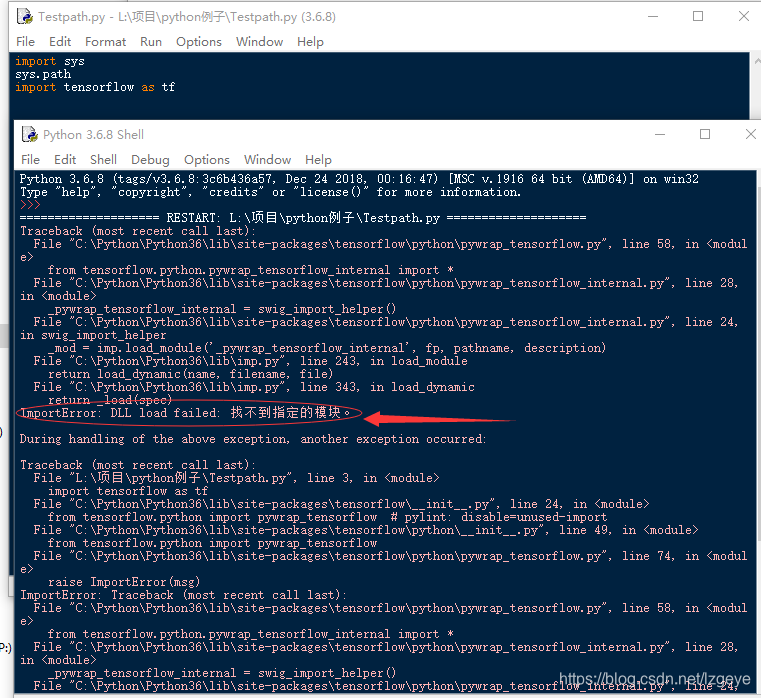The height and width of the screenshot is (698, 761).
Task: Open Edit menu in Python Shell window
Action: tap(65, 160)
